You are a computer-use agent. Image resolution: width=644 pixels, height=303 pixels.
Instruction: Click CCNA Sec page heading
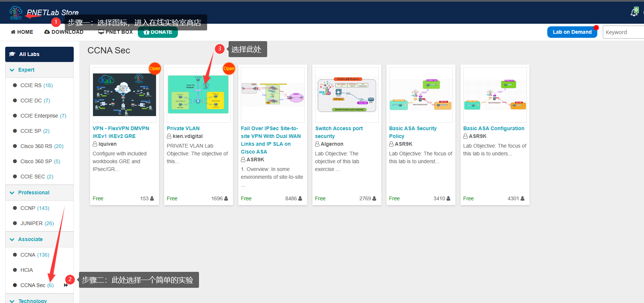109,50
